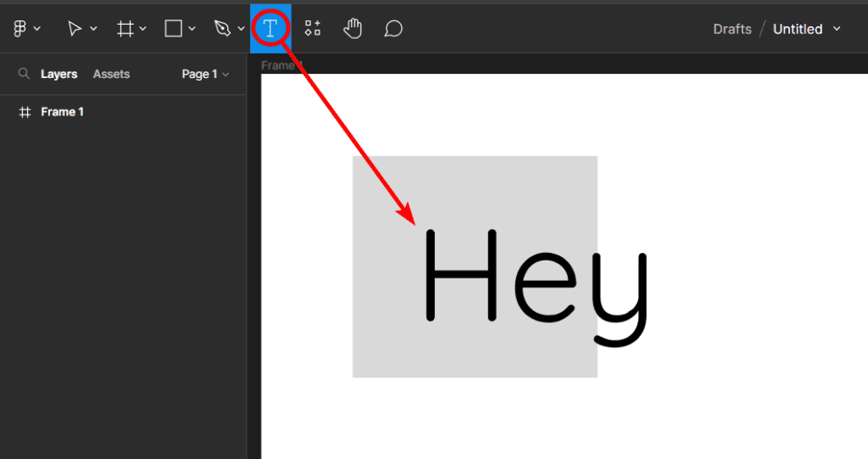Image resolution: width=868 pixels, height=459 pixels.
Task: Switch to the Layers tab
Action: coord(58,75)
